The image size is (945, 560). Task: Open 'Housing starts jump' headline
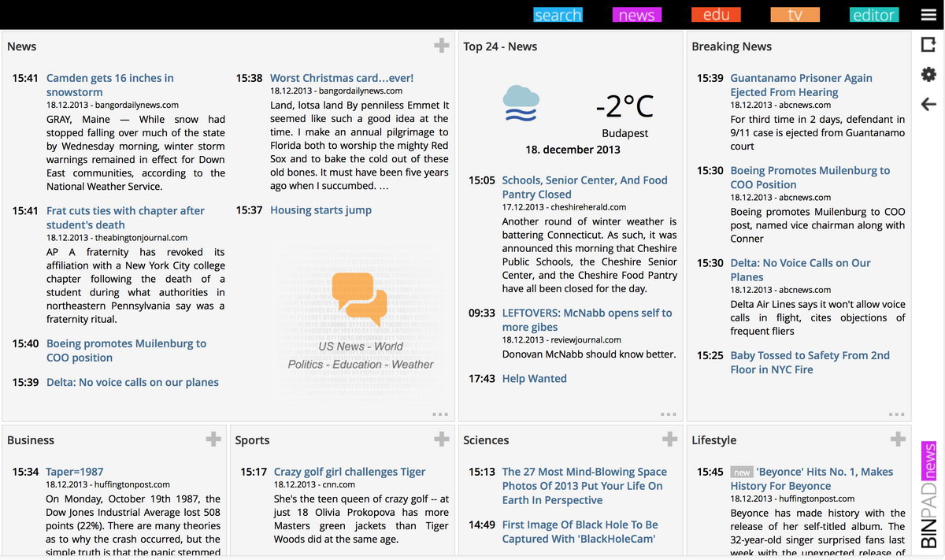[321, 210]
